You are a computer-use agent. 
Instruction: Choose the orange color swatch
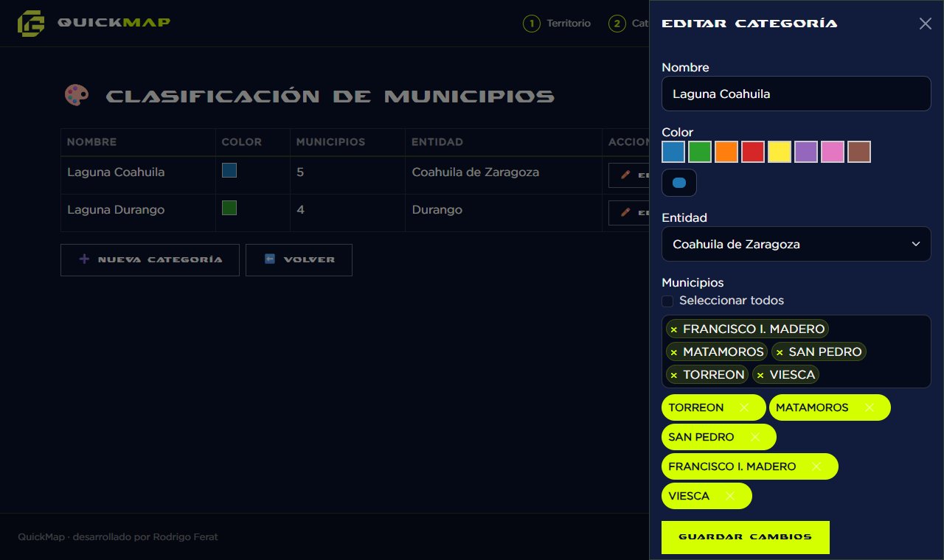point(726,152)
